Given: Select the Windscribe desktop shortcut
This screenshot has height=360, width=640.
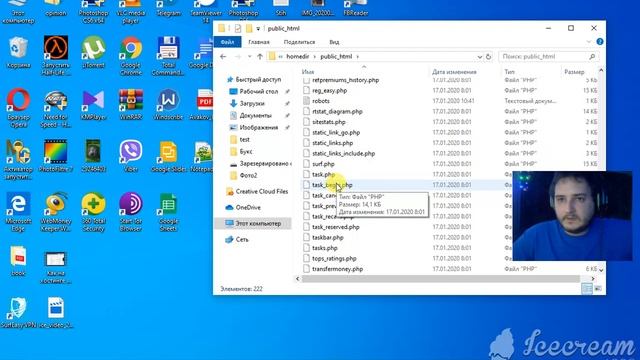Looking at the screenshot, I should point(168,104).
